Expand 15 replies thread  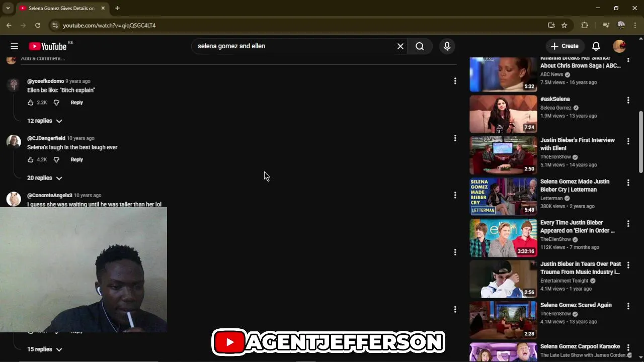[x=45, y=349]
